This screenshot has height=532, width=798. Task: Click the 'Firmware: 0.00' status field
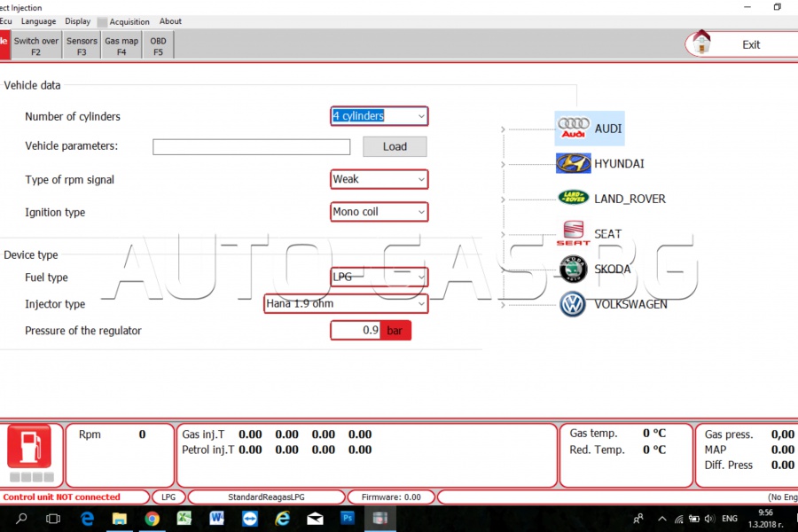[x=391, y=497]
